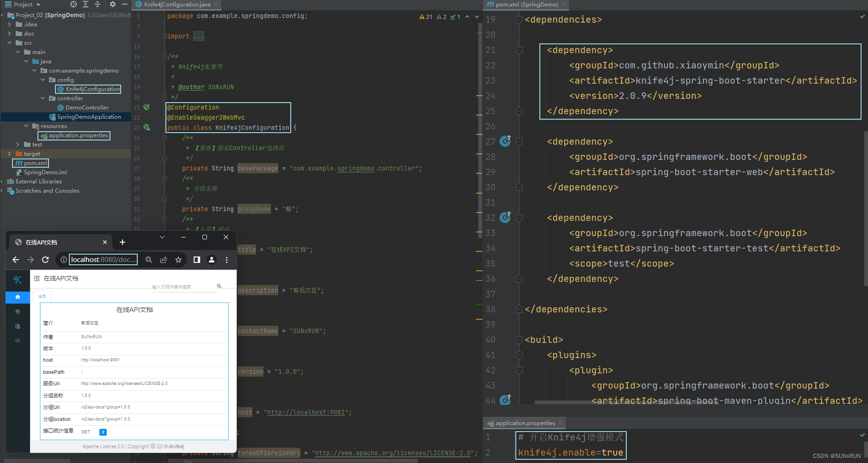Click gutter icon beside line 23
868x463 pixels.
point(147,127)
